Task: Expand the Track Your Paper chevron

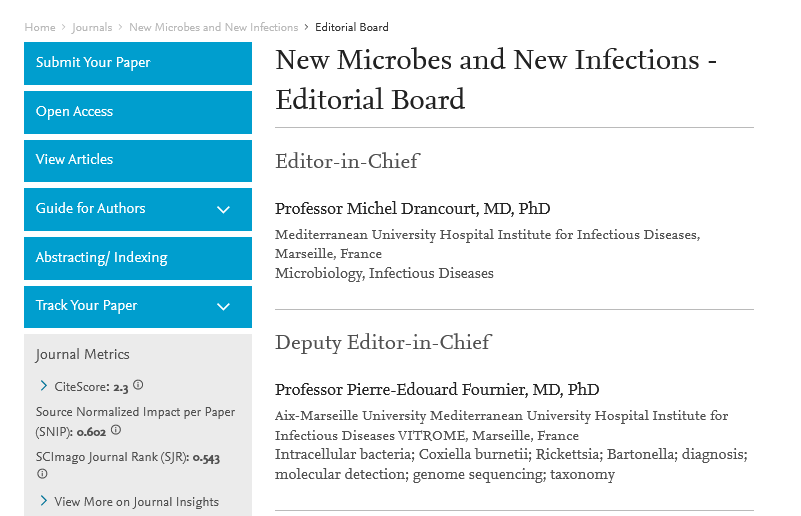Action: coord(223,307)
